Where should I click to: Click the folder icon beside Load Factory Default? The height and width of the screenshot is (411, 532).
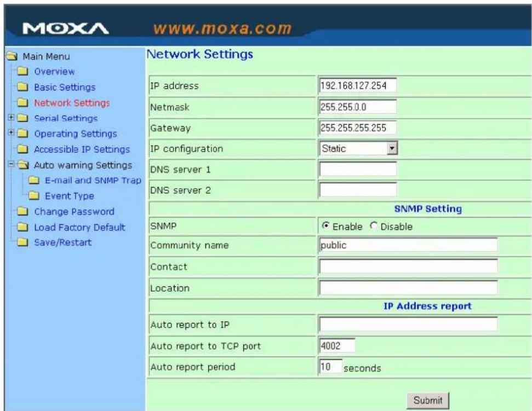[22, 227]
